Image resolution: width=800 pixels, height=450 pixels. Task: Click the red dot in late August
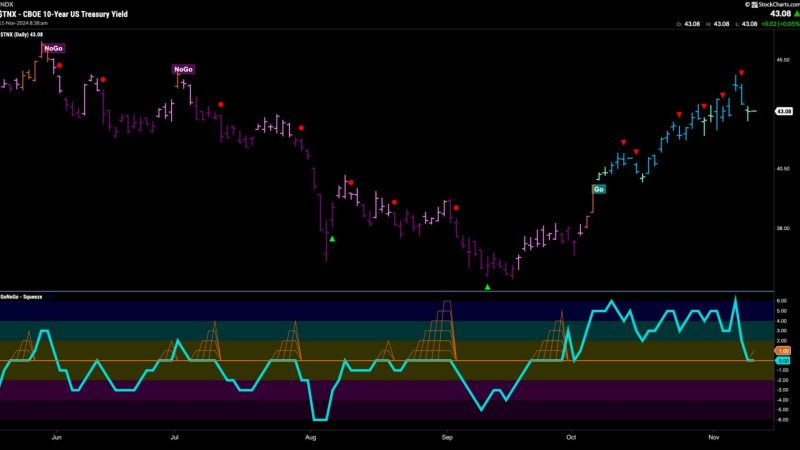(394, 203)
